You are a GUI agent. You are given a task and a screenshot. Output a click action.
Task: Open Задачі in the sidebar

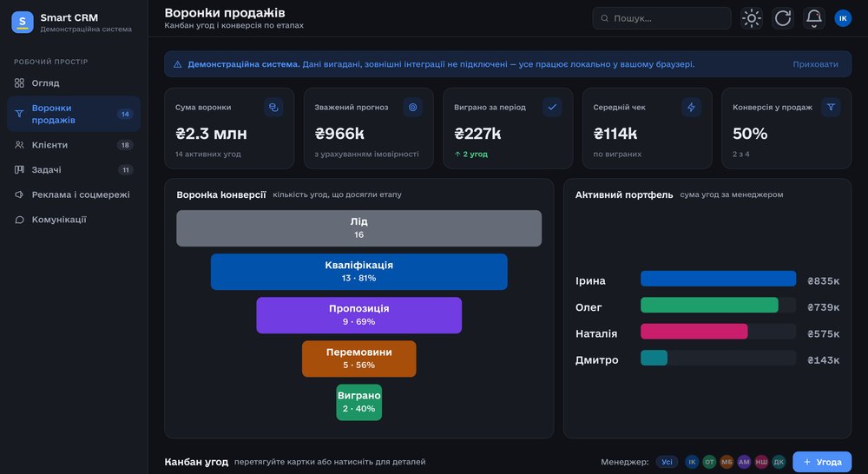coord(74,170)
